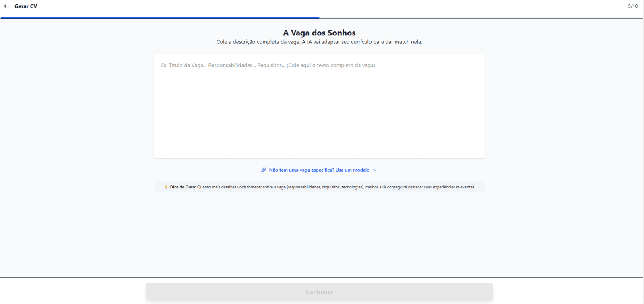
Task: Expand the chevron after "Use um modelo"
Action: 375,170
